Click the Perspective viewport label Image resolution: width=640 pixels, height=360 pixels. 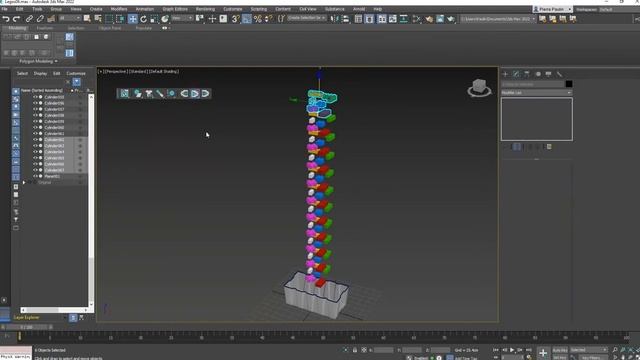[x=116, y=71]
